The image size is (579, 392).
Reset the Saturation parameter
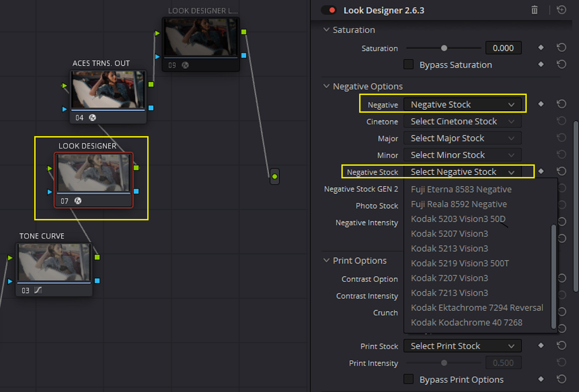(561, 48)
